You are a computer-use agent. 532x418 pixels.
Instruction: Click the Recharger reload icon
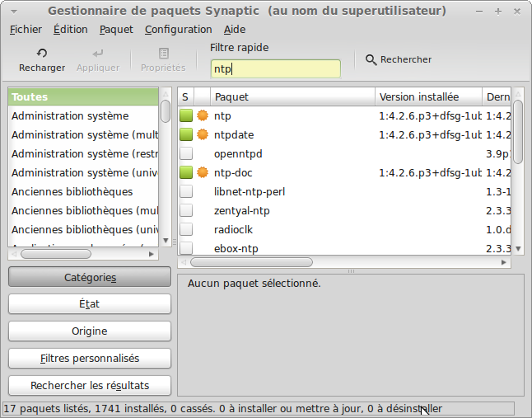pos(42,54)
